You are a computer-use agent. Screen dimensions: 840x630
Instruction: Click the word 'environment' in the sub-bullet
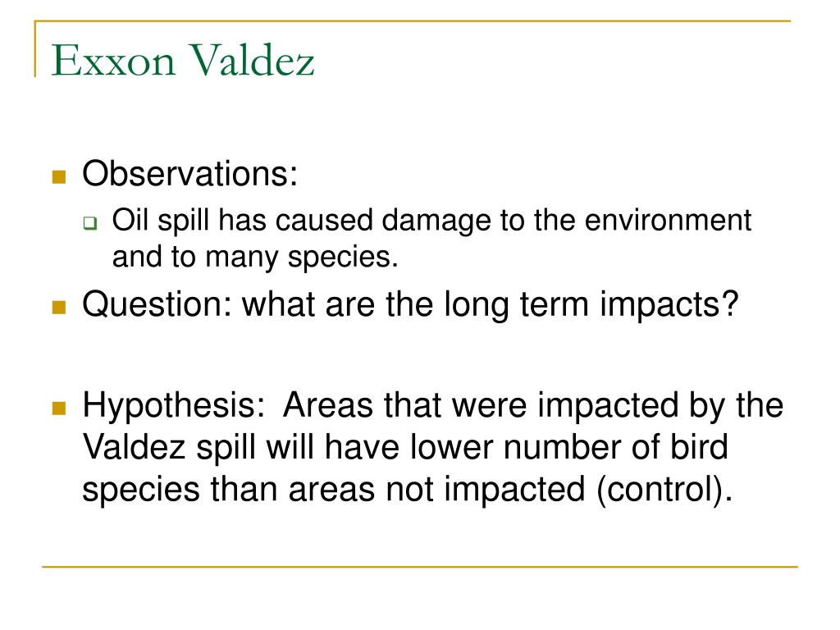coord(668,221)
